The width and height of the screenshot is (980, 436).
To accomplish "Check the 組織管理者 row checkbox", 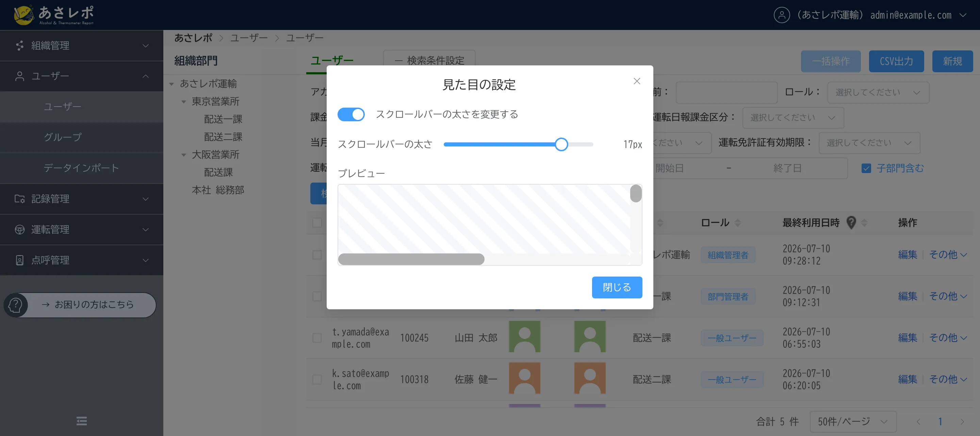I will (317, 255).
